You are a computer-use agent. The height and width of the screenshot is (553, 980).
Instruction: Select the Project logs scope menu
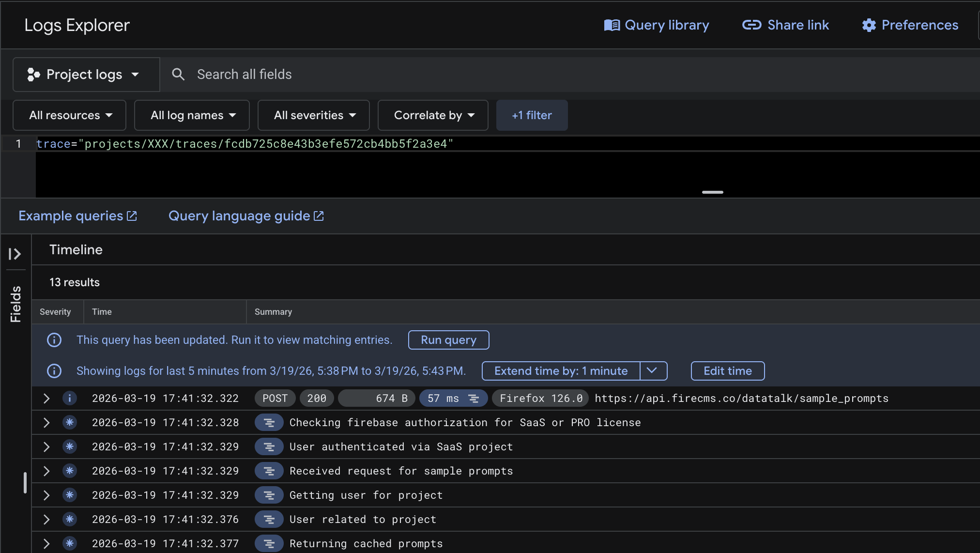(x=85, y=74)
